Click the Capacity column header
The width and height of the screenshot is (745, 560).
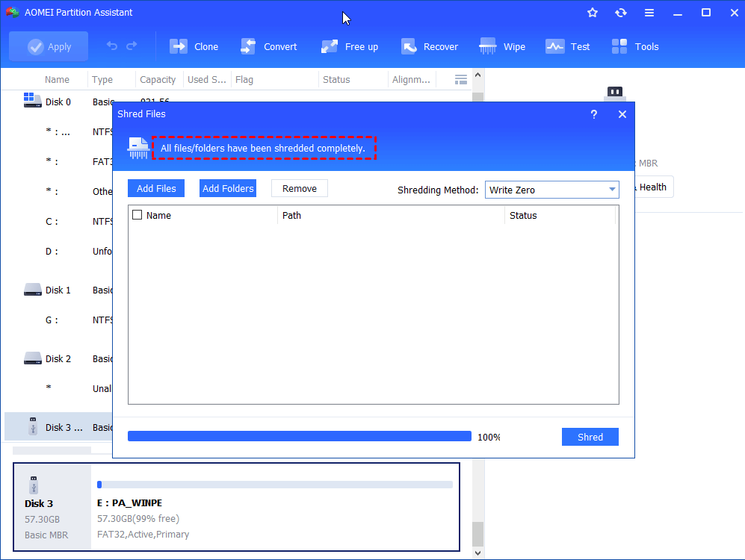(x=158, y=80)
